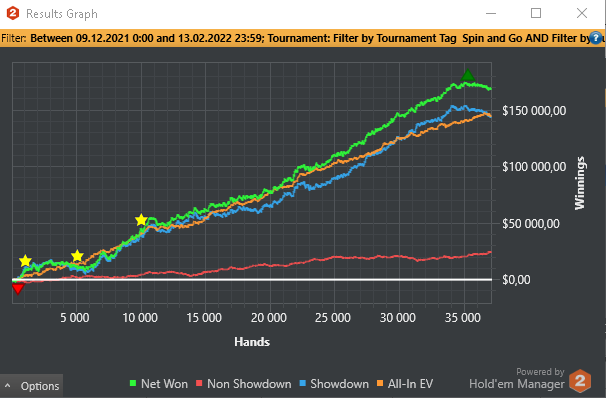Viewport: 606px width, 398px height.
Task: Click the Hold'em Manager 2 title bar icon
Action: (x=13, y=13)
